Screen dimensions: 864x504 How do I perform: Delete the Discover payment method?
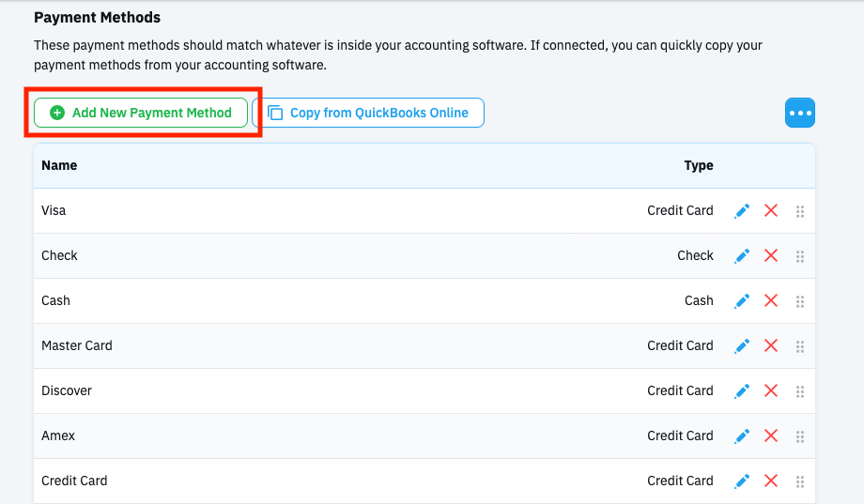[x=771, y=391]
